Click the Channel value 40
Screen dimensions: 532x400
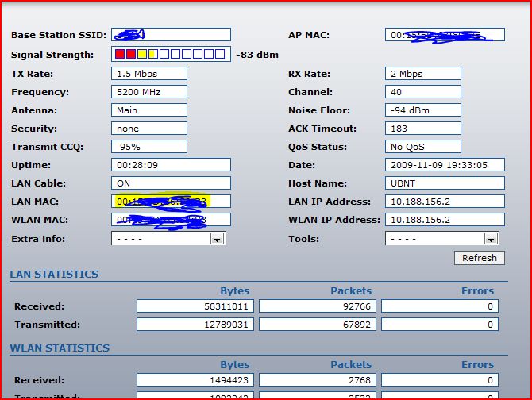[x=422, y=92]
